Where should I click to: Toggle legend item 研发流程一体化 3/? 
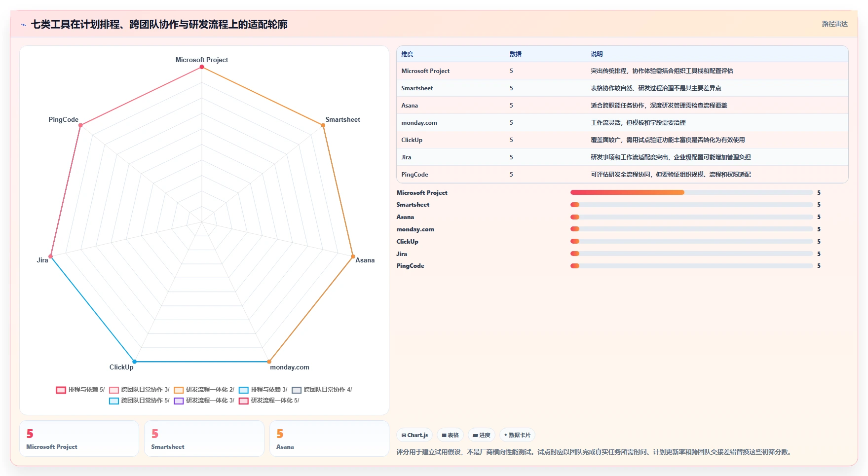[x=204, y=401]
